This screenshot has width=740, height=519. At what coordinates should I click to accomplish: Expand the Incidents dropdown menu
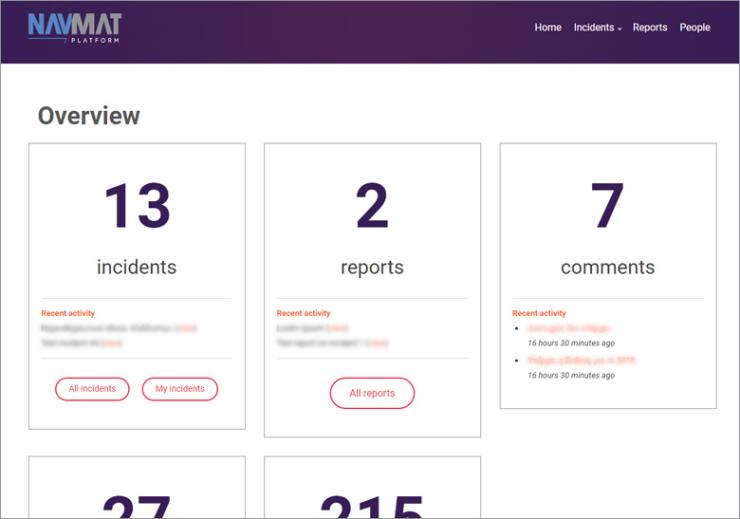[x=597, y=27]
